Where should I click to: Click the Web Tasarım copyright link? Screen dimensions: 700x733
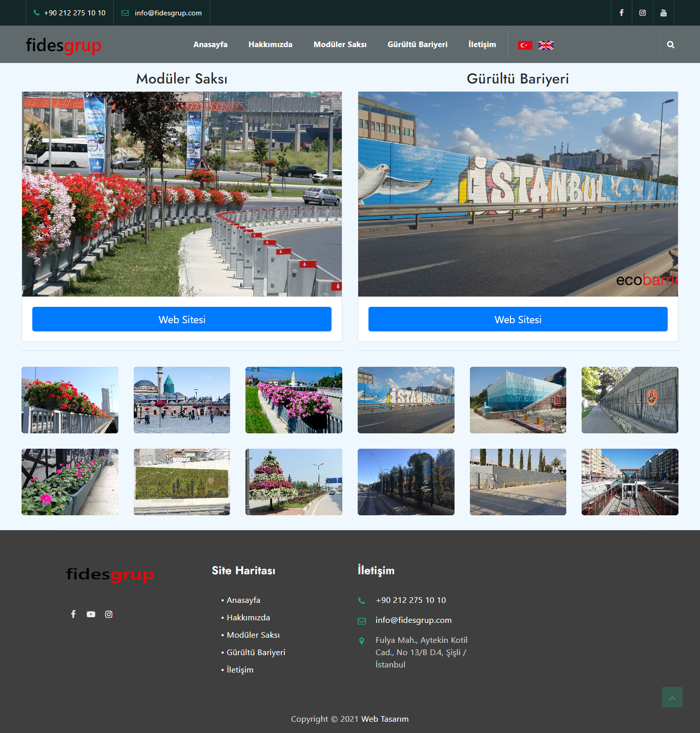click(385, 719)
